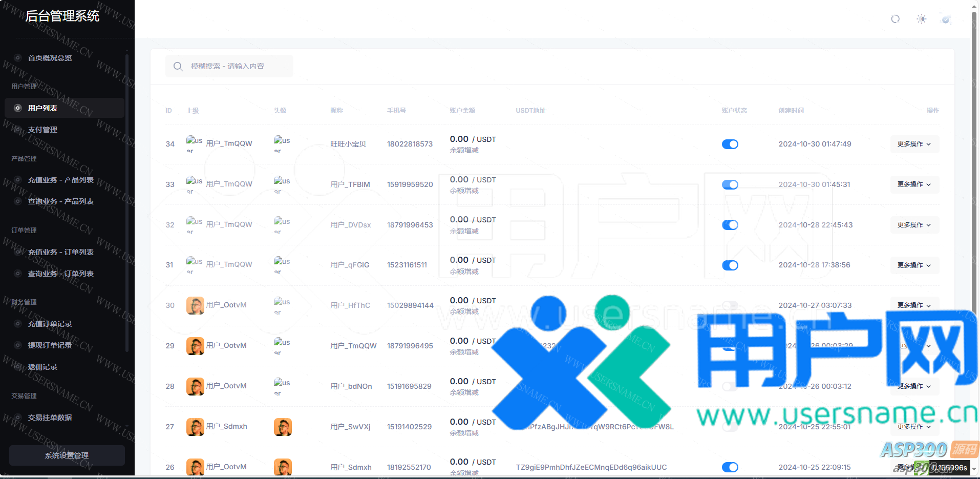Open 支付管理 in the sidebar
Screen dimensions: 980x479
point(42,130)
